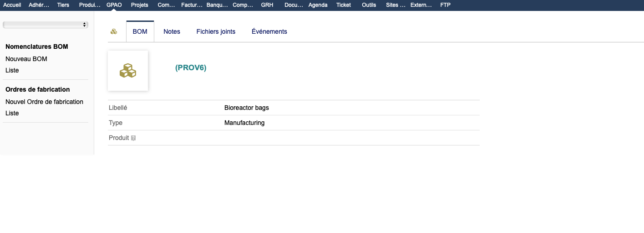Click the Produit field label

(119, 138)
